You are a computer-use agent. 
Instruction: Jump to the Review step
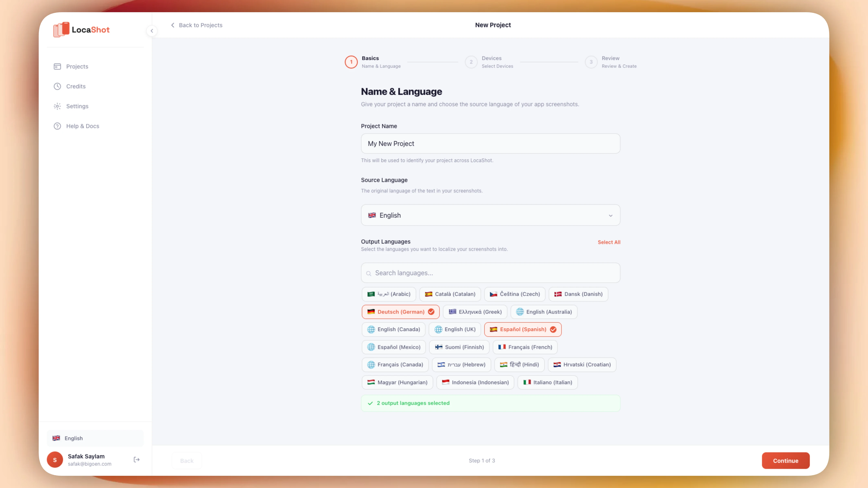591,62
